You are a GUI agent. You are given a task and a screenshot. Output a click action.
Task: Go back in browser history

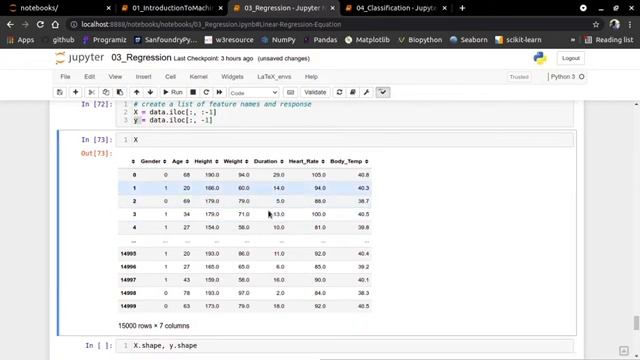pyautogui.click(x=10, y=24)
